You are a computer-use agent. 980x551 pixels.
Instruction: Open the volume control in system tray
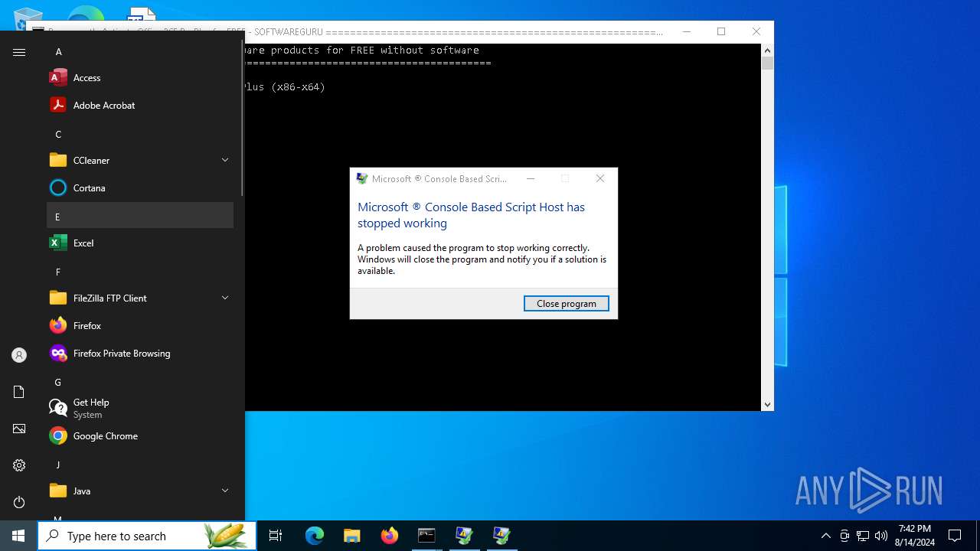click(x=881, y=536)
